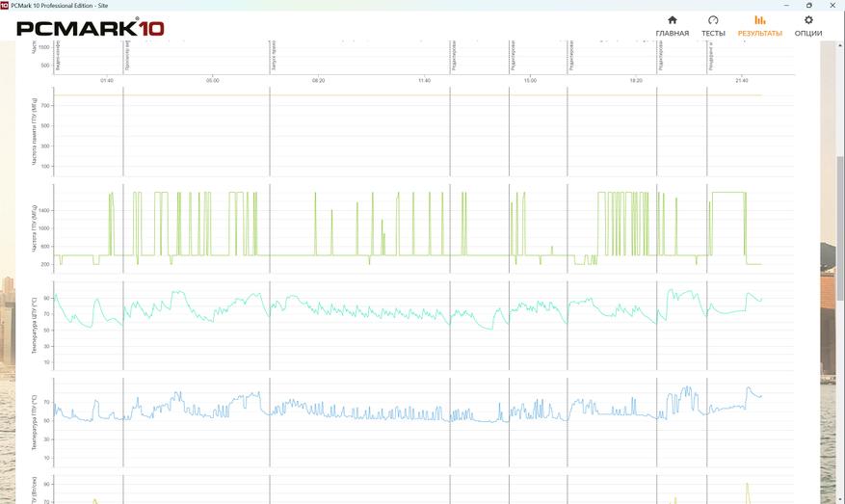Click the 01:40 time axis label
This screenshot has height=504, width=845.
[x=107, y=80]
